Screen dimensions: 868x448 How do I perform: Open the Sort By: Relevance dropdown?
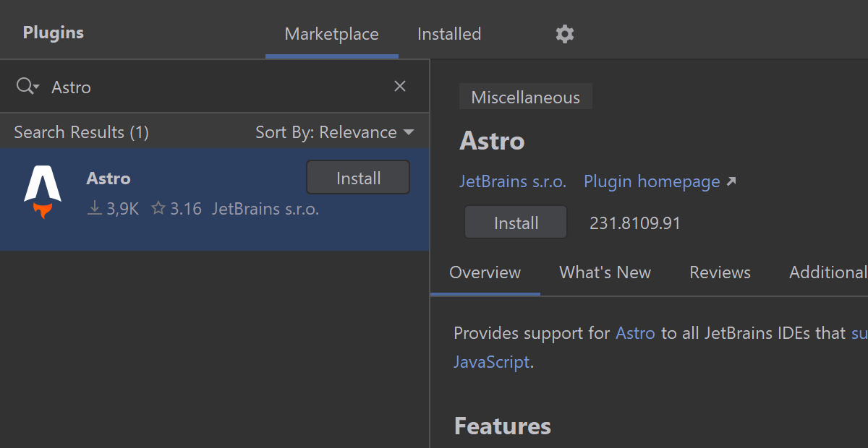[334, 132]
